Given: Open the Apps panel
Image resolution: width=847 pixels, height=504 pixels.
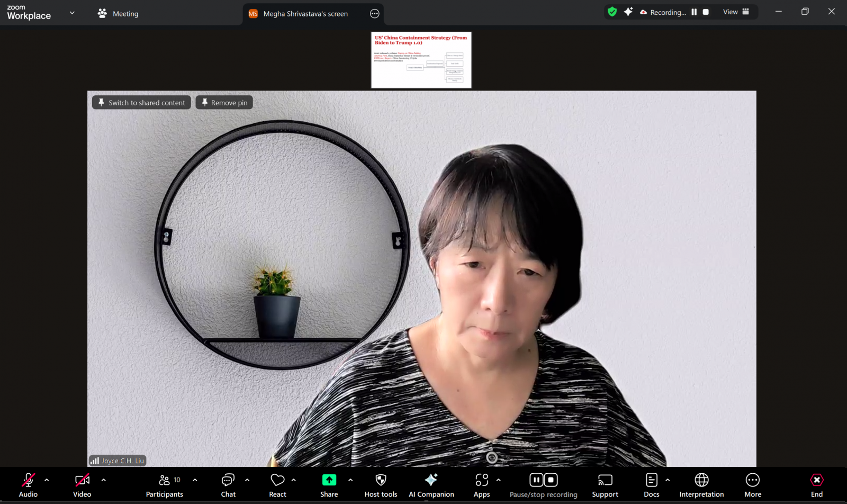Looking at the screenshot, I should click(481, 485).
